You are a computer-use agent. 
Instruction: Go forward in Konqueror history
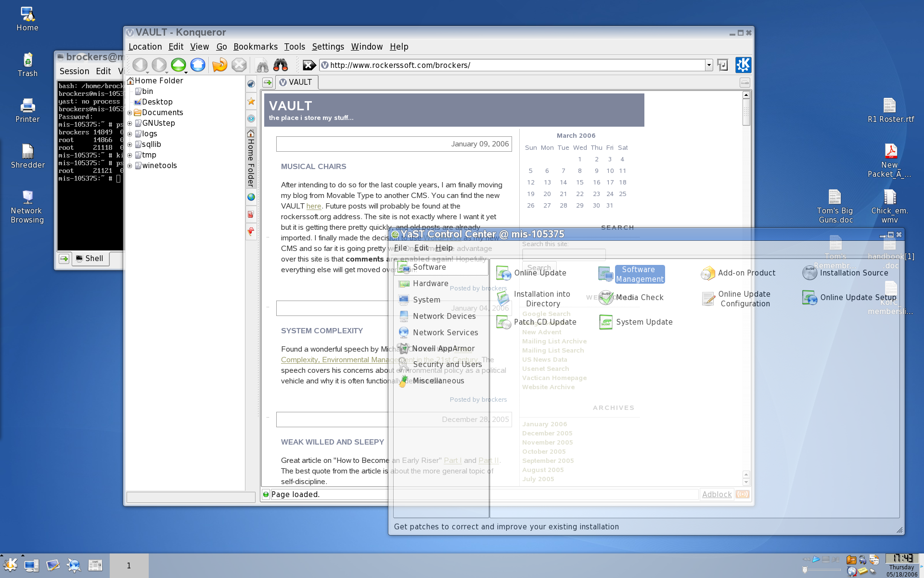point(159,65)
